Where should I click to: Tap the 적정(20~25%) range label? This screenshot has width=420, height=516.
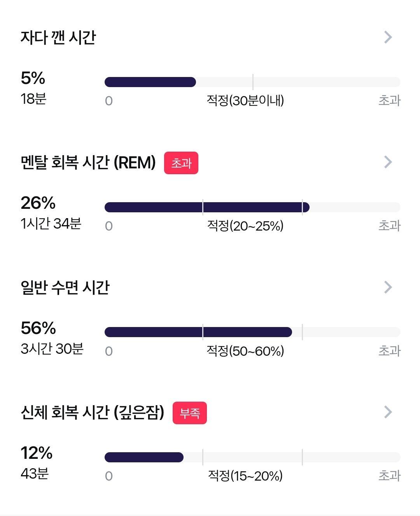[x=245, y=226]
